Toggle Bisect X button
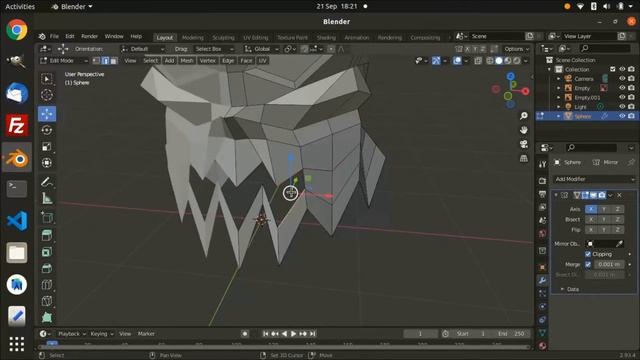This screenshot has width=640, height=360. [x=591, y=219]
